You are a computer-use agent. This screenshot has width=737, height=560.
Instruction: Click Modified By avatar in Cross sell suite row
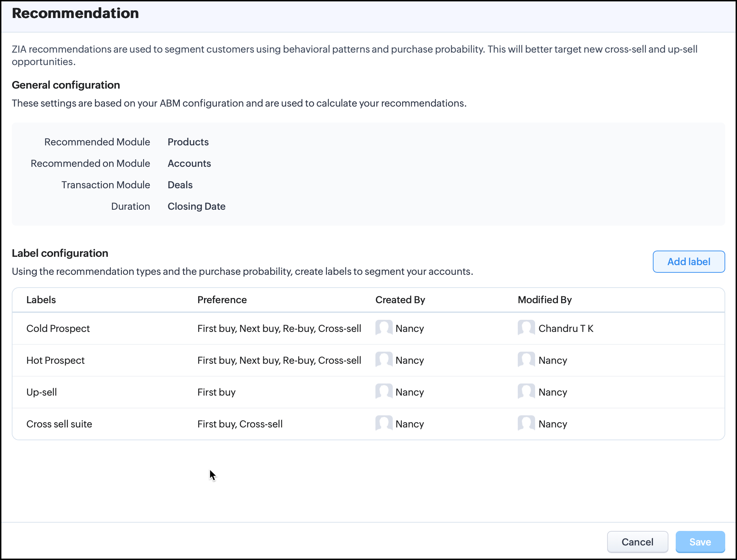pos(526,423)
